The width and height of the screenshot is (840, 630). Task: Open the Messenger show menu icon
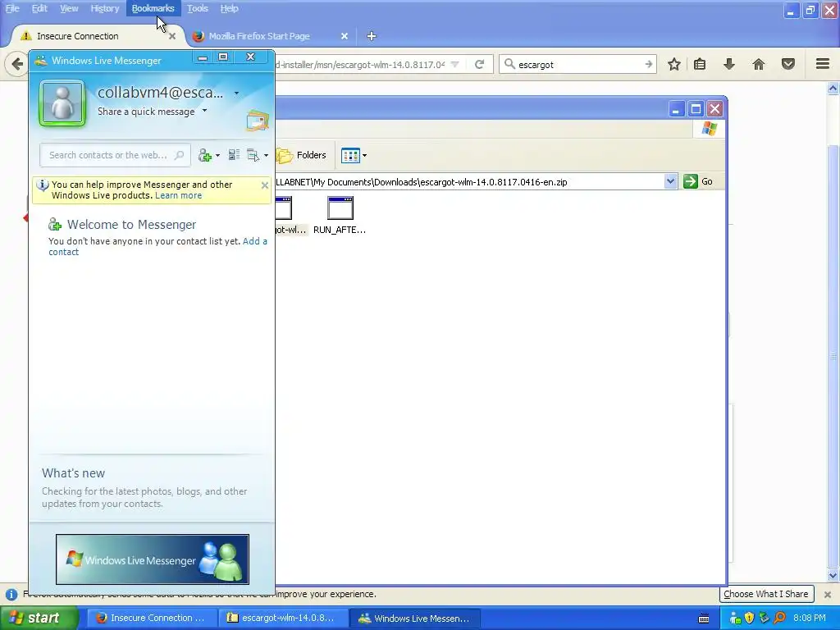tap(253, 155)
